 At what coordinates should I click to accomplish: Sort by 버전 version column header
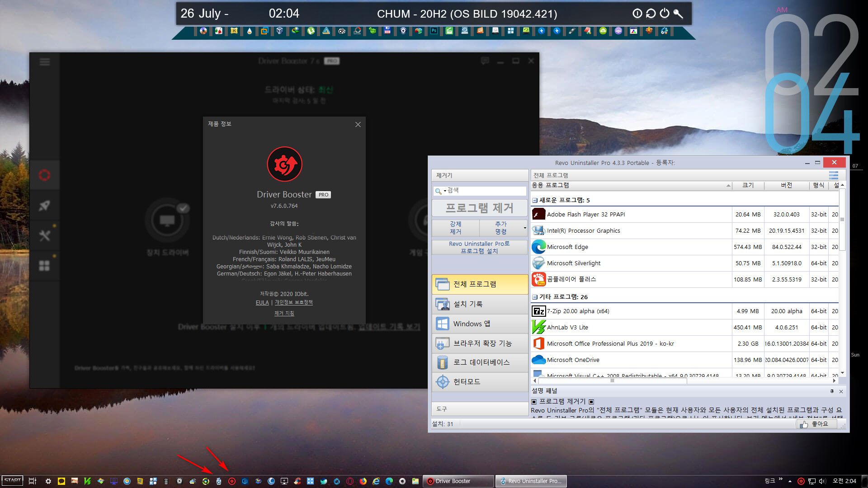[x=787, y=185]
